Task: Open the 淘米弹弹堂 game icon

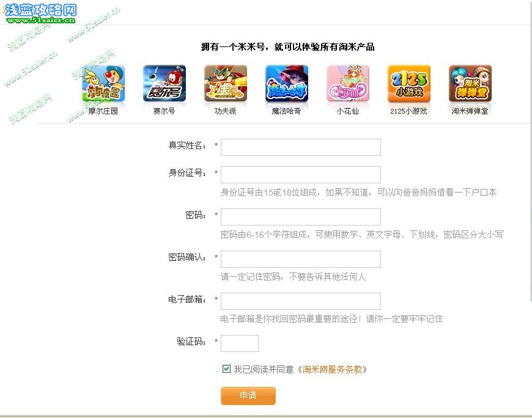Action: point(470,83)
